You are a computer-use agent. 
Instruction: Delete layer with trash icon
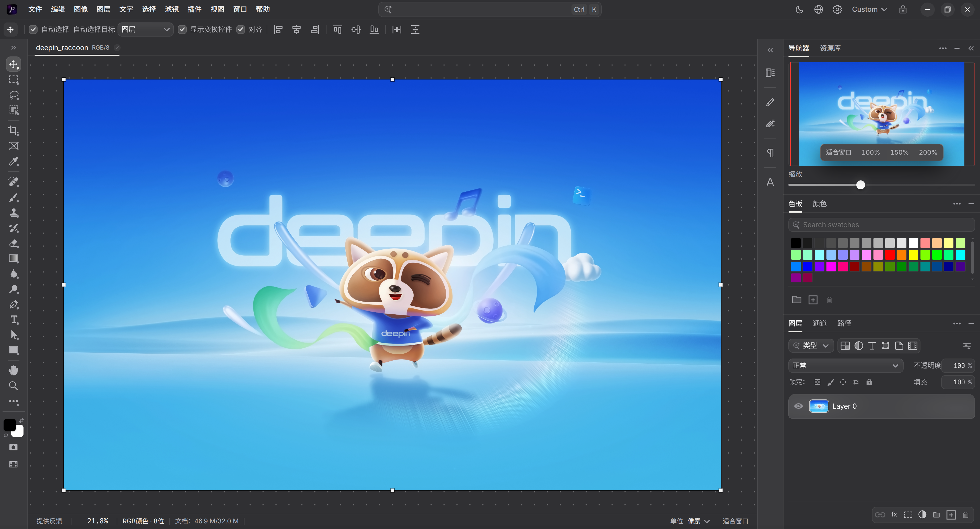pyautogui.click(x=965, y=515)
